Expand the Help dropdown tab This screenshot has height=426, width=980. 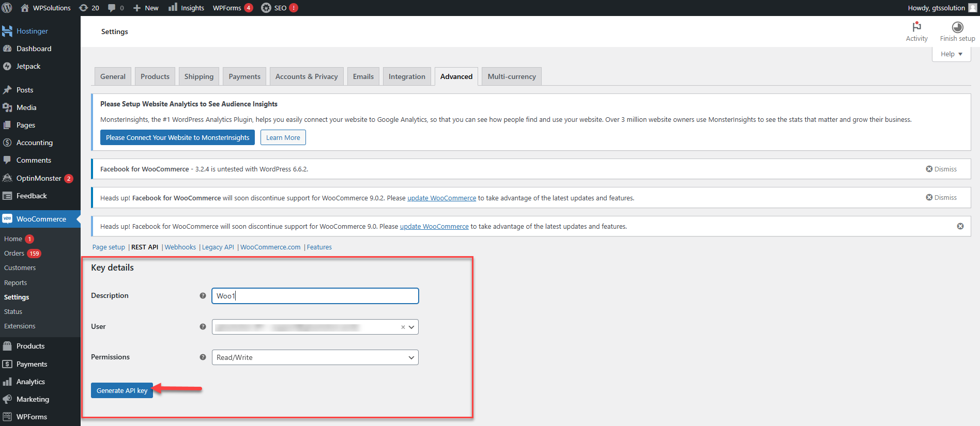951,54
